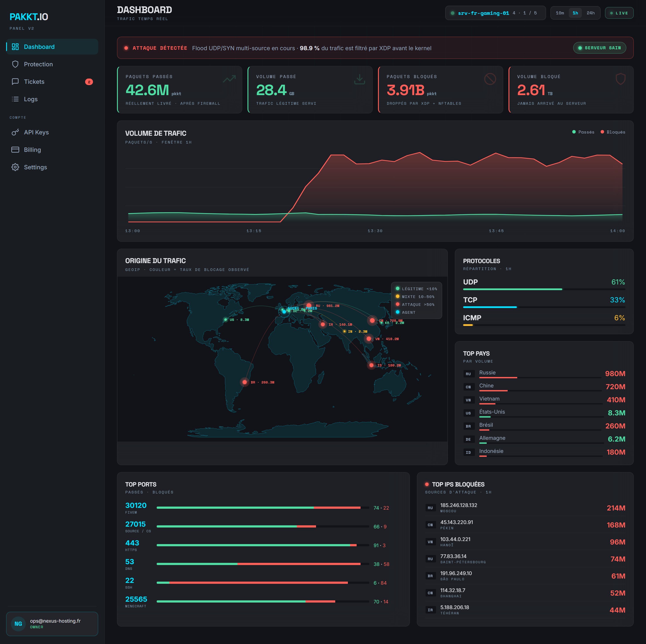Click blocked IP 103.44.0.221

click(x=455, y=539)
